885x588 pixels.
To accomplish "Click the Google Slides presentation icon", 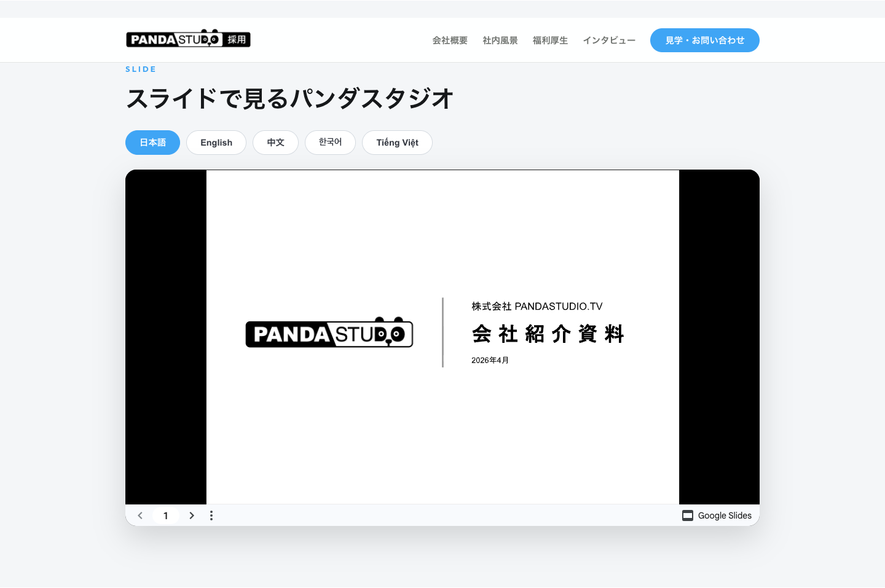I will pos(688,515).
